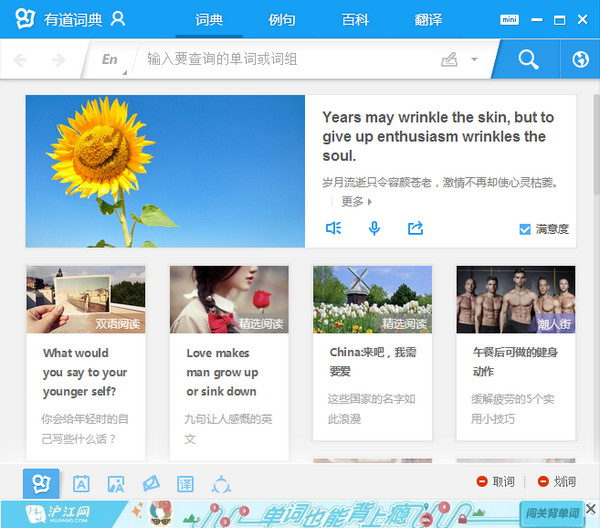Open the wordbook icon in bottom toolbar

81,484
